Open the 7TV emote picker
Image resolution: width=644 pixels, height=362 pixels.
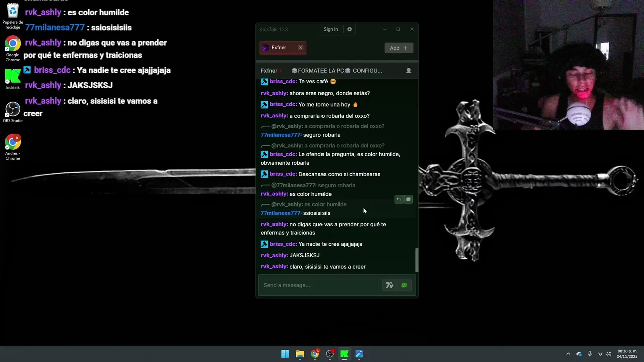tap(389, 285)
